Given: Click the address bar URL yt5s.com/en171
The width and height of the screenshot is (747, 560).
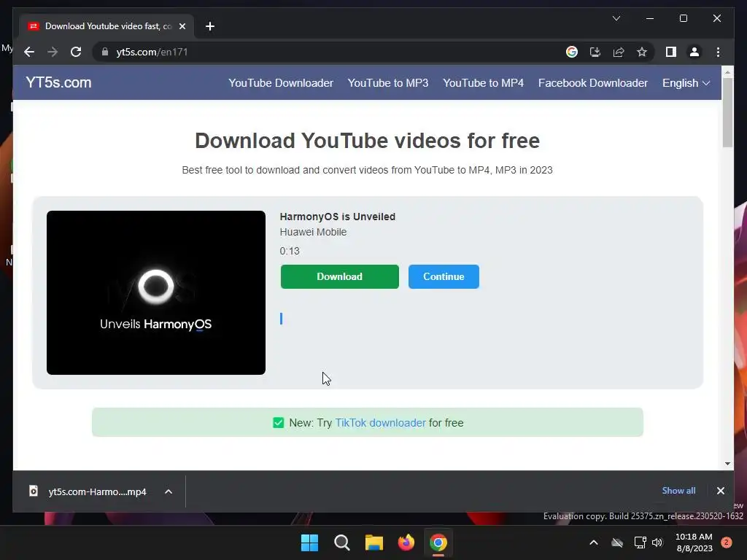Looking at the screenshot, I should click(152, 52).
